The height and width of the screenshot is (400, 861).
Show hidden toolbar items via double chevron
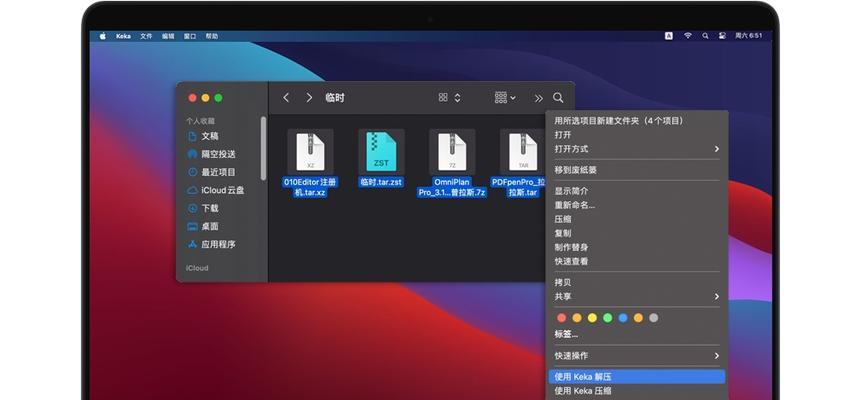click(539, 98)
